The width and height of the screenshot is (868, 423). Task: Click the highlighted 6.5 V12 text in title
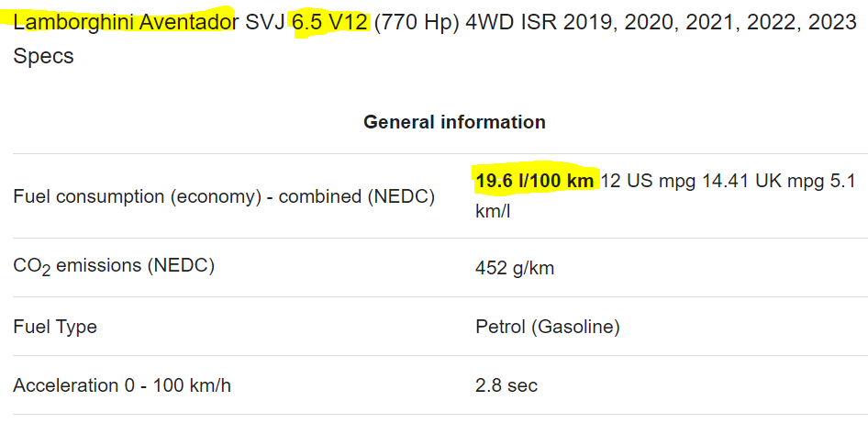pos(330,23)
